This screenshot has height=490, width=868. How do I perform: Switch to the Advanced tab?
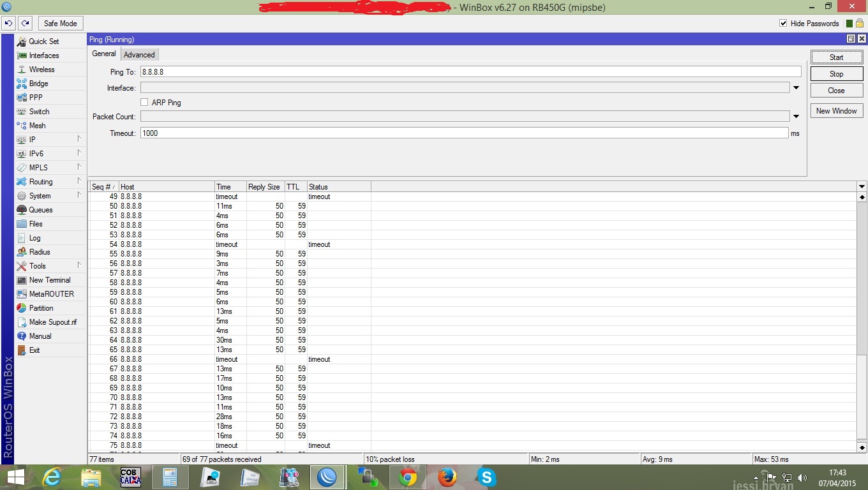tap(139, 55)
